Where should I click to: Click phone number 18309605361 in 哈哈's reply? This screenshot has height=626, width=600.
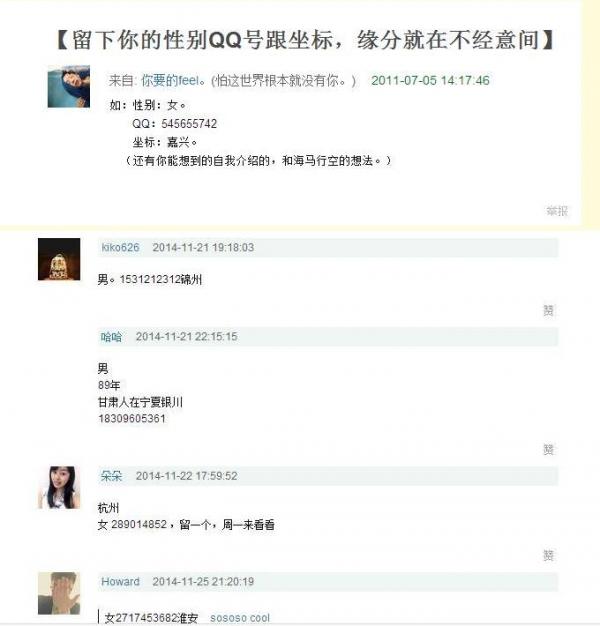(x=132, y=419)
